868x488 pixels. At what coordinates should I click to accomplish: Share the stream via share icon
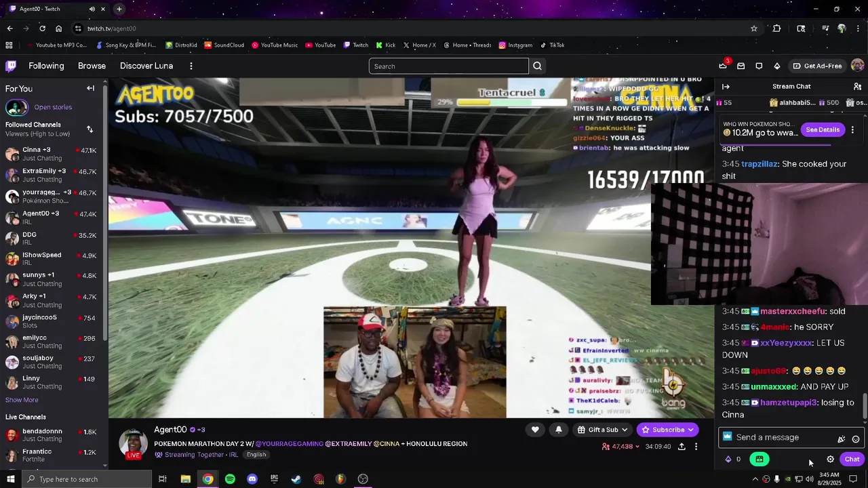[x=682, y=447]
